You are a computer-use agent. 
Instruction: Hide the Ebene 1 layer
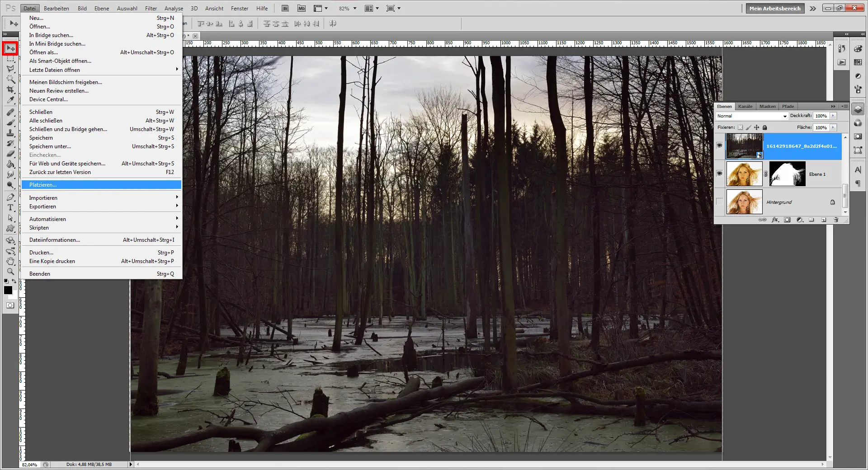point(719,174)
